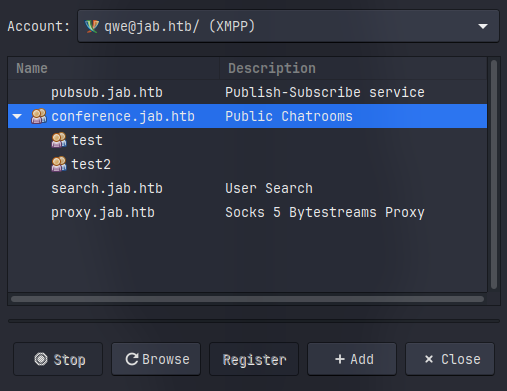Select the pubsub.jab.htb row
This screenshot has width=507, height=391.
click(247, 92)
